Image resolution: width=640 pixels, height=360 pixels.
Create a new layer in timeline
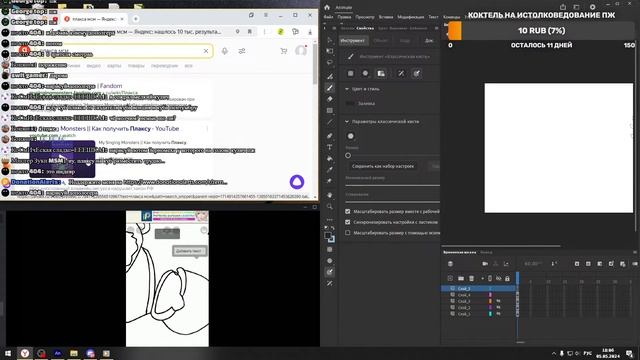pyautogui.click(x=450, y=278)
